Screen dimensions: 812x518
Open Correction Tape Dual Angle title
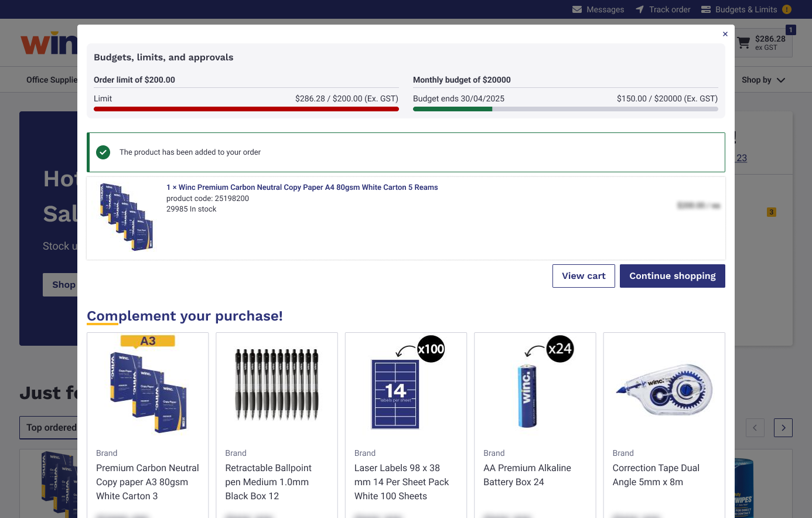656,475
